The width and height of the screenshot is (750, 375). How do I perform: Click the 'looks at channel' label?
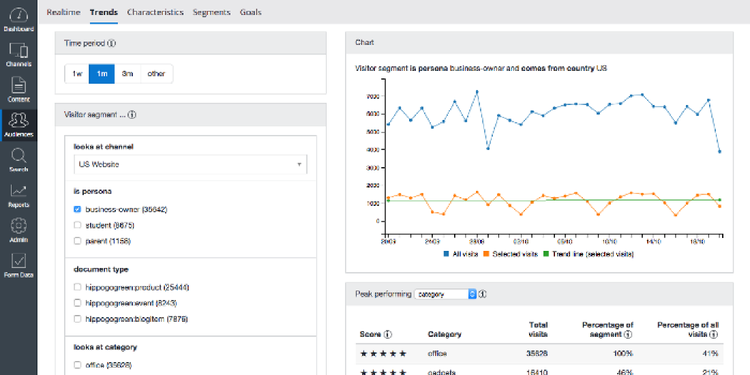[x=103, y=147]
